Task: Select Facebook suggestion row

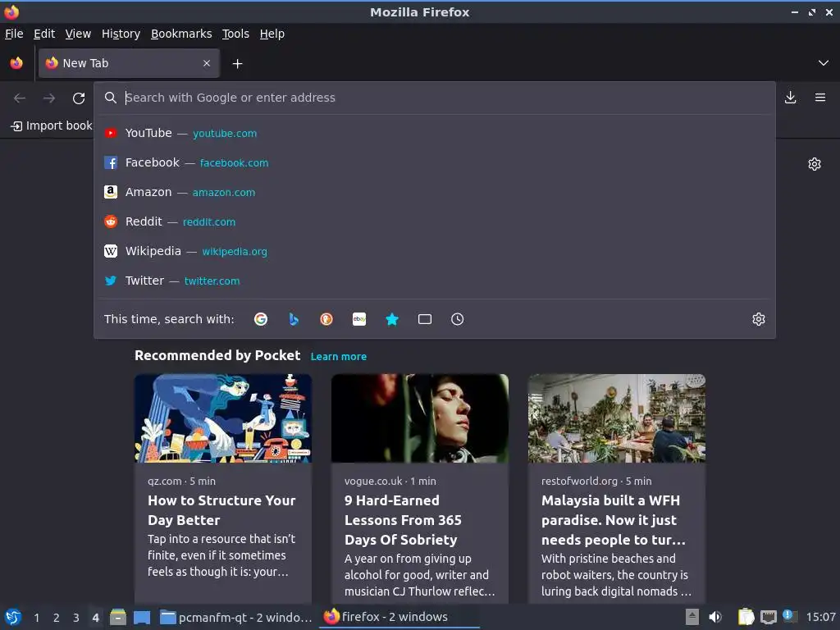Action: (x=435, y=162)
